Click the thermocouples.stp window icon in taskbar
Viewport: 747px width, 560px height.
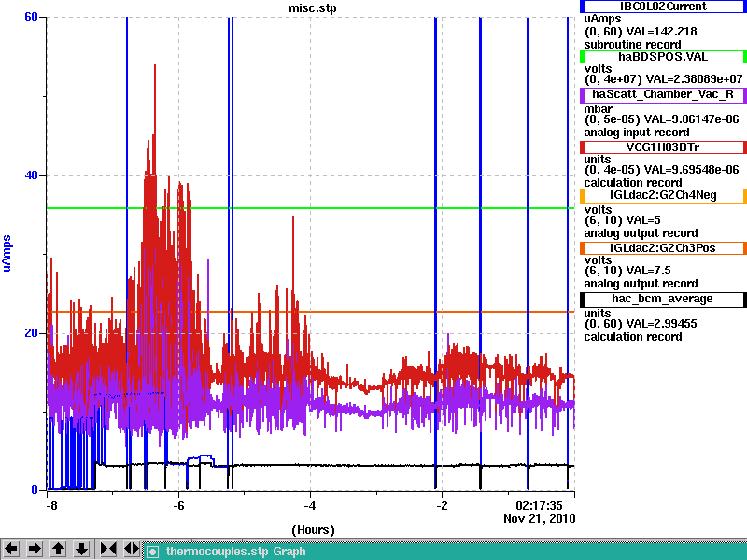click(152, 552)
